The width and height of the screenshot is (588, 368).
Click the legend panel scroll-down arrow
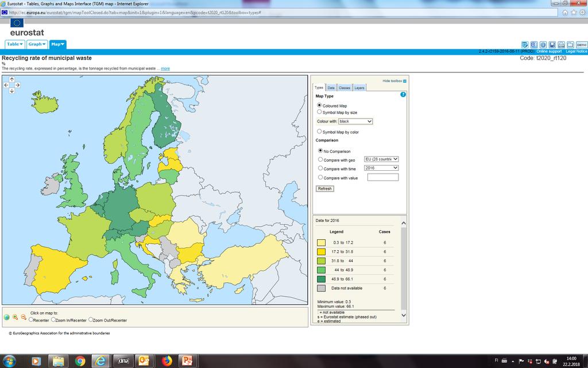tap(404, 315)
